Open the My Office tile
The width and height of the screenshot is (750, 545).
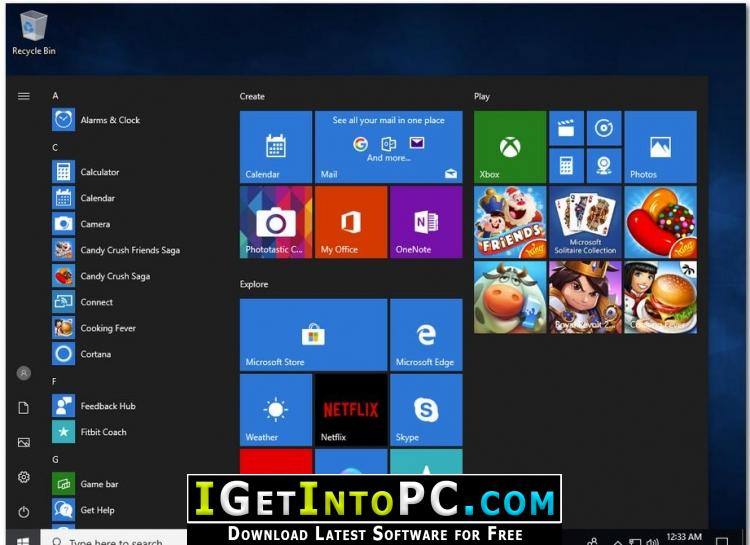[x=351, y=222]
